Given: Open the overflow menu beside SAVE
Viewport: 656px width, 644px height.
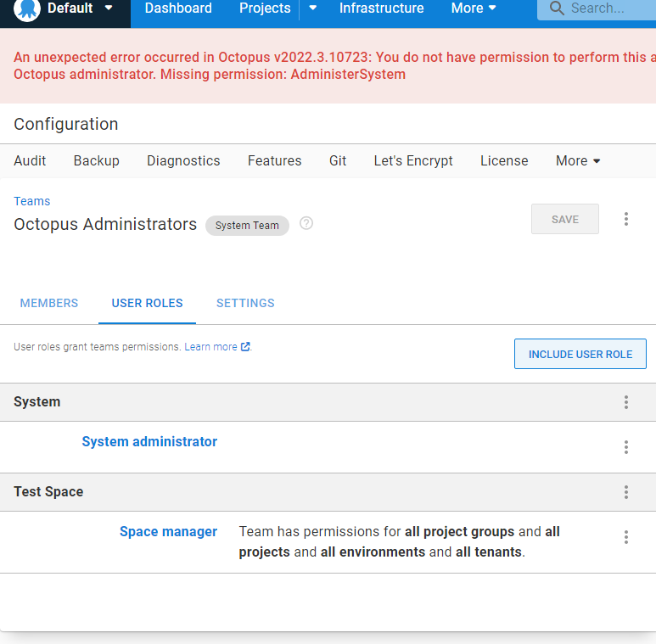Looking at the screenshot, I should coord(626,219).
